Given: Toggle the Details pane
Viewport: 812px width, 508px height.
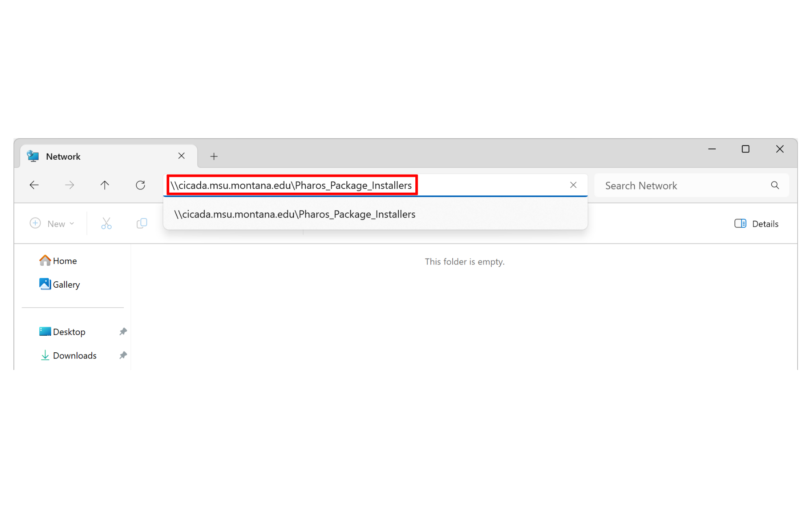Looking at the screenshot, I should pos(756,224).
